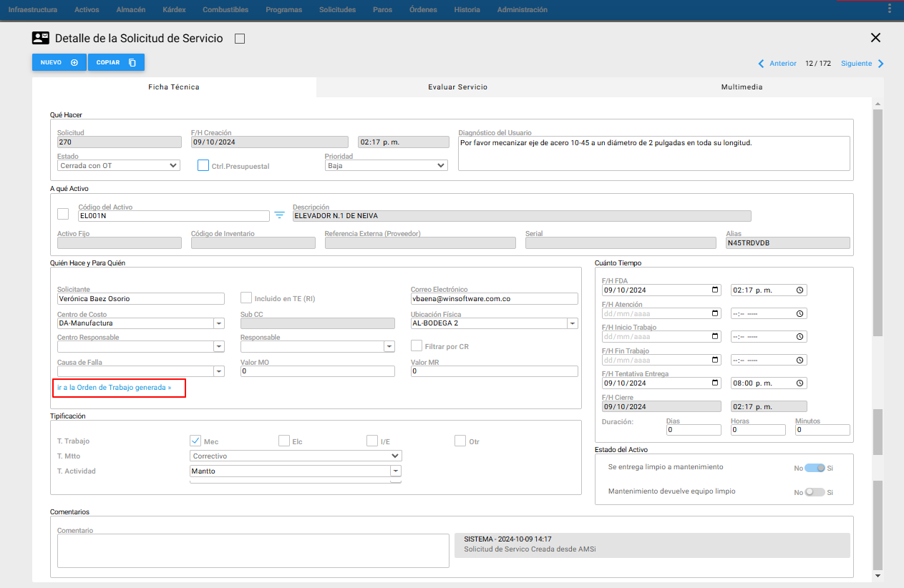This screenshot has width=904, height=588.
Task: Open clock picker for F/H Tentativa Entrega
Action: (x=800, y=383)
